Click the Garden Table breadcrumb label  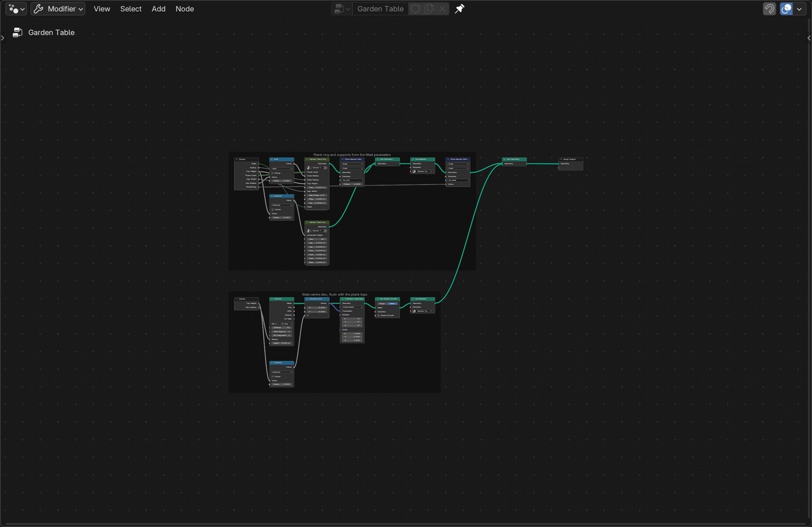click(x=51, y=33)
